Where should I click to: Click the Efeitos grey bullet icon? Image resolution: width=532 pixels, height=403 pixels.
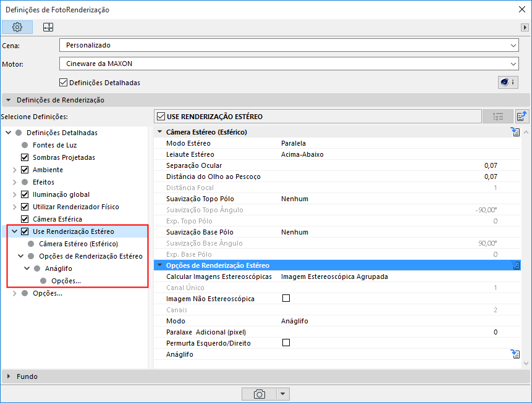(25, 182)
